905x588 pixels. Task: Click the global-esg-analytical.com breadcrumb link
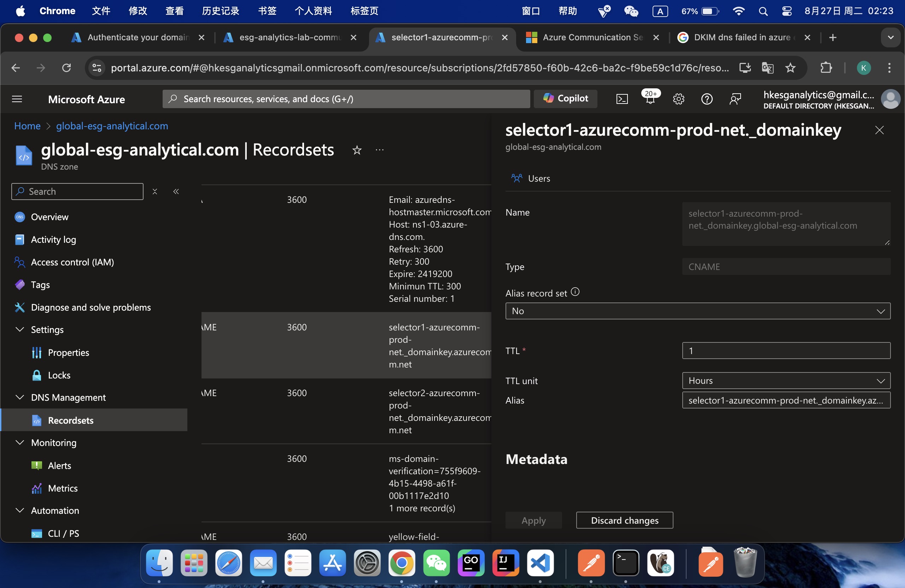(x=112, y=126)
